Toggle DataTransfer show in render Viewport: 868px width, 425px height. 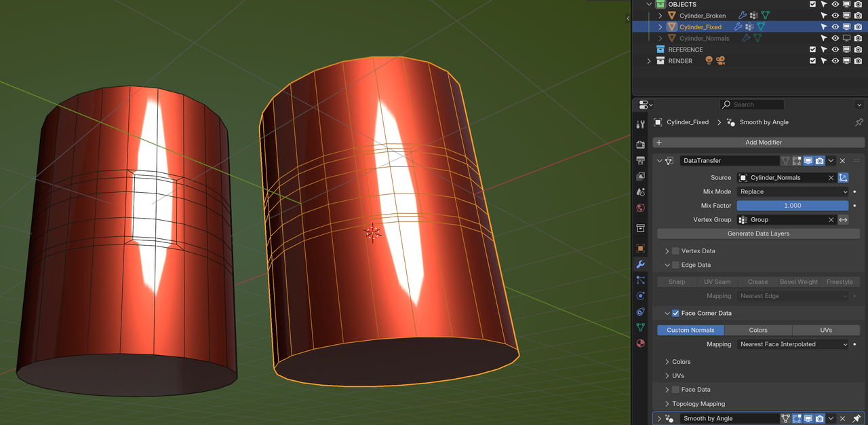pyautogui.click(x=820, y=161)
